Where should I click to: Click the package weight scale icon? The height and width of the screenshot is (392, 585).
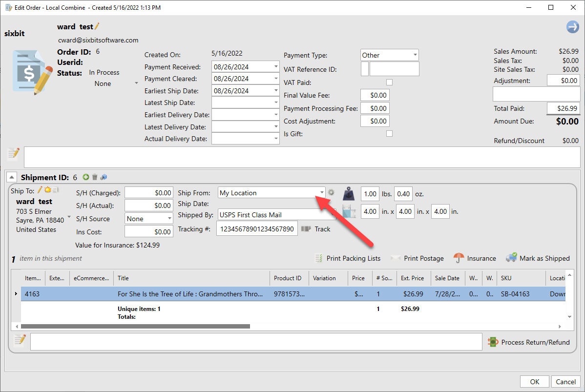(349, 193)
